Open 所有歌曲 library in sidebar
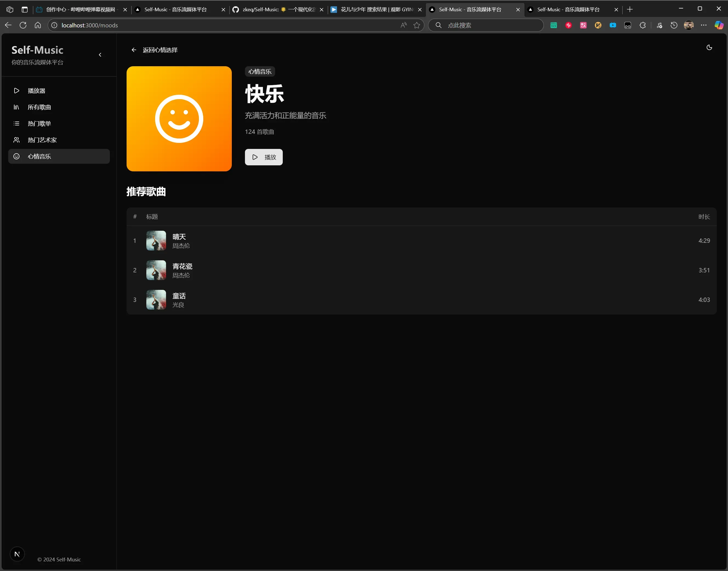728x571 pixels. tap(39, 107)
